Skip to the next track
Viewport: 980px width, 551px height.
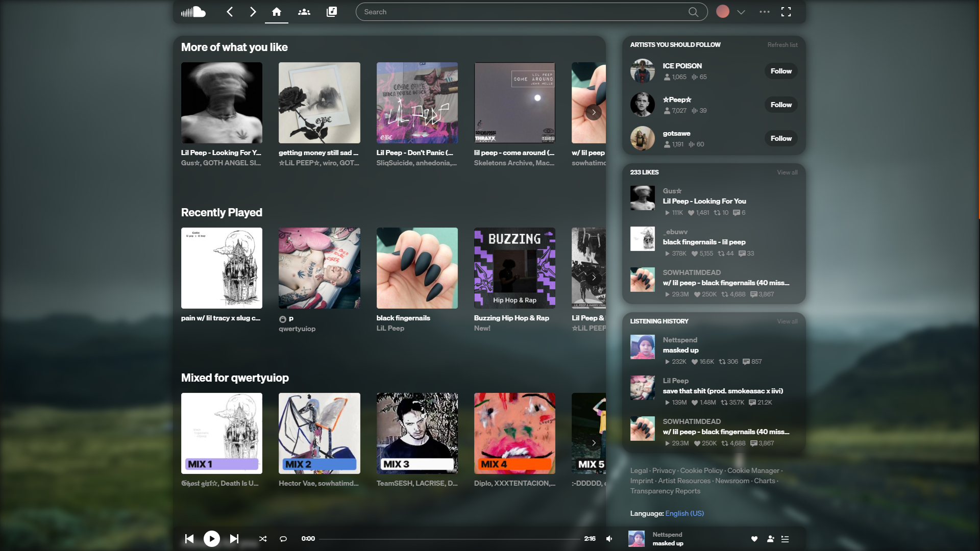[x=234, y=539]
